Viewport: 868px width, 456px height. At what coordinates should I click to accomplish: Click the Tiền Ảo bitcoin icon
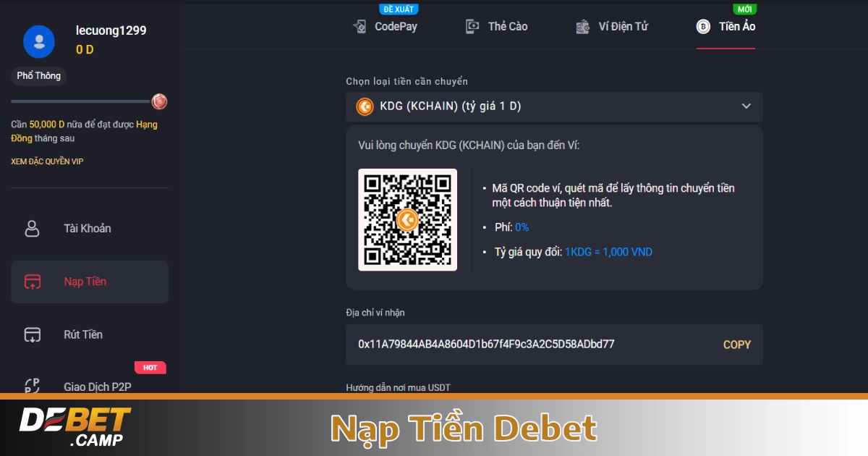pyautogui.click(x=703, y=27)
